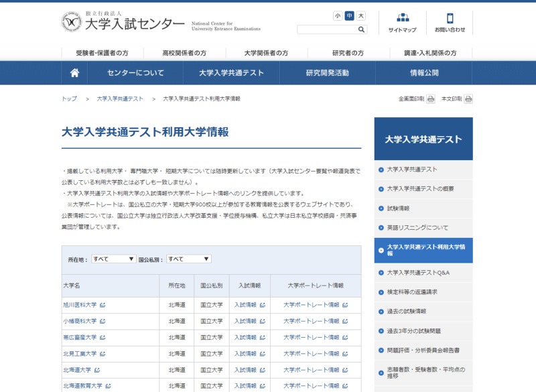536x392 pixels.
Task: Click the 大学入試センター logo
Action: 123,23
